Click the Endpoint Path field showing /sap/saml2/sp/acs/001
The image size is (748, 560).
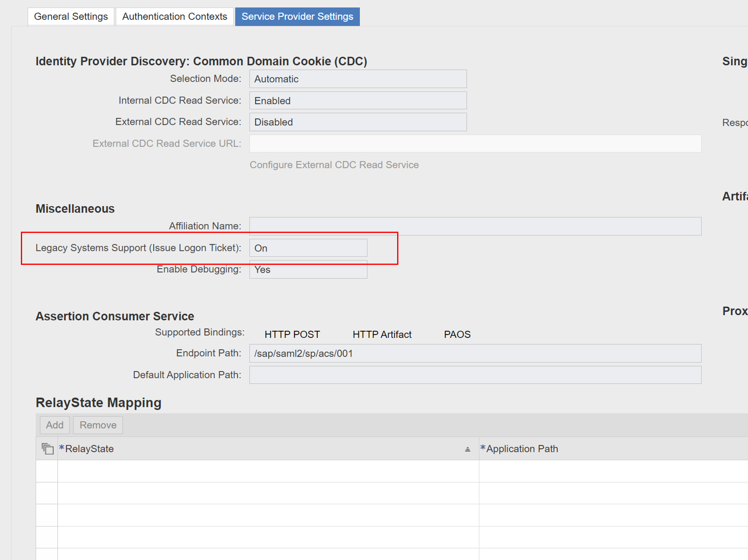475,353
